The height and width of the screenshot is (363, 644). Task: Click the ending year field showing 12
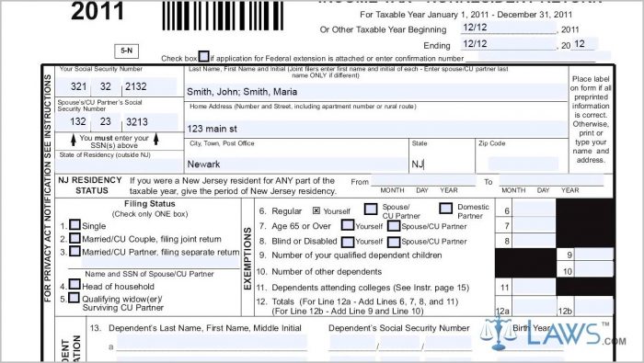coord(585,44)
